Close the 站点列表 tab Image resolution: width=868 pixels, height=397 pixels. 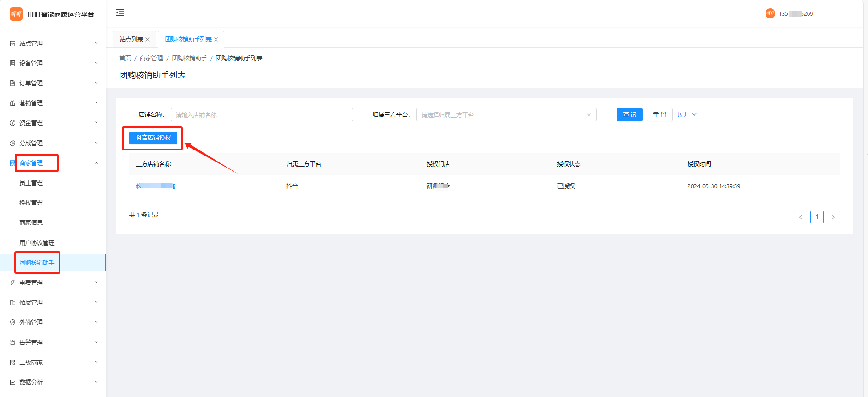147,40
